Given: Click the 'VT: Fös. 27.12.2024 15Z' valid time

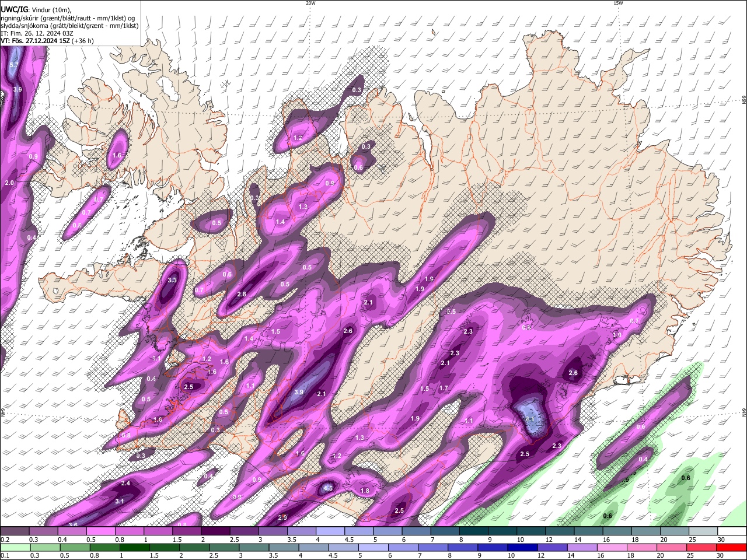Looking at the screenshot, I should pos(35,41).
